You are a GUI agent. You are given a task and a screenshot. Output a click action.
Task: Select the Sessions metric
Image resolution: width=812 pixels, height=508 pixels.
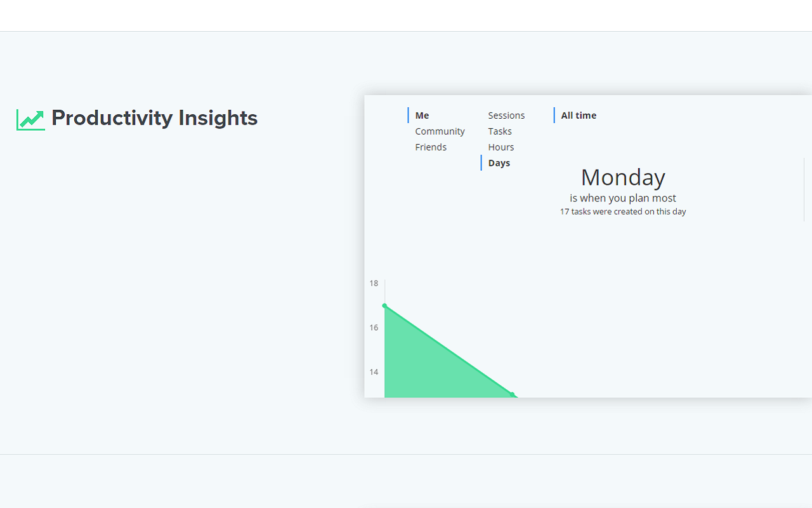pos(506,116)
